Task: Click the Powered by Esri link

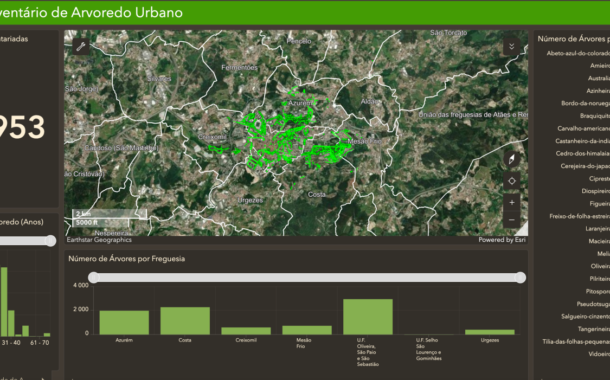Action: 502,240
